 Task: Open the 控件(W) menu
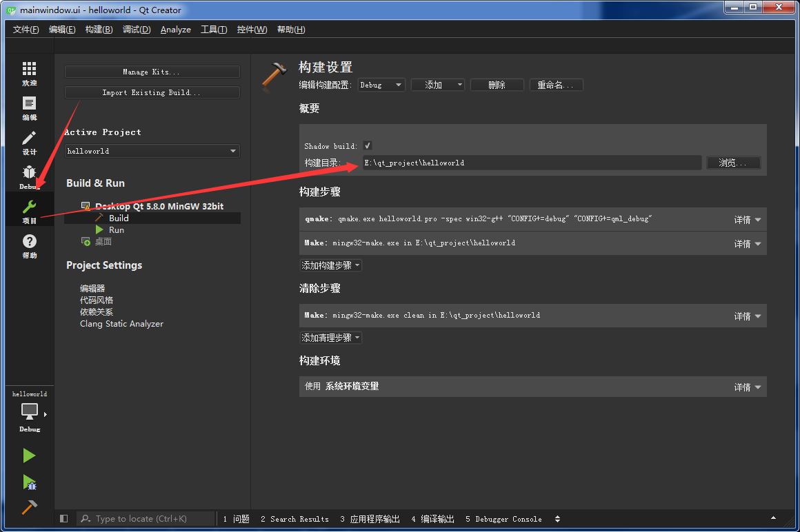pyautogui.click(x=252, y=30)
